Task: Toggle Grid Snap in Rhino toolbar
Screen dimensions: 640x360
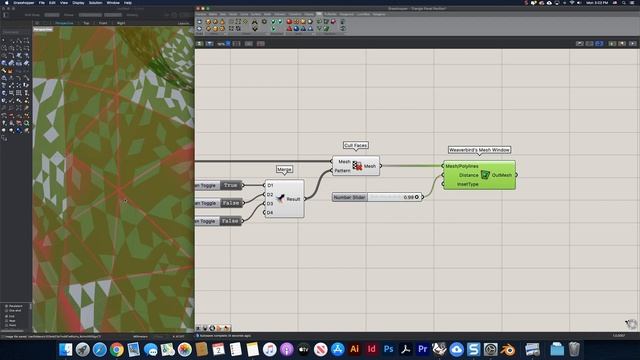Action: tap(32, 15)
